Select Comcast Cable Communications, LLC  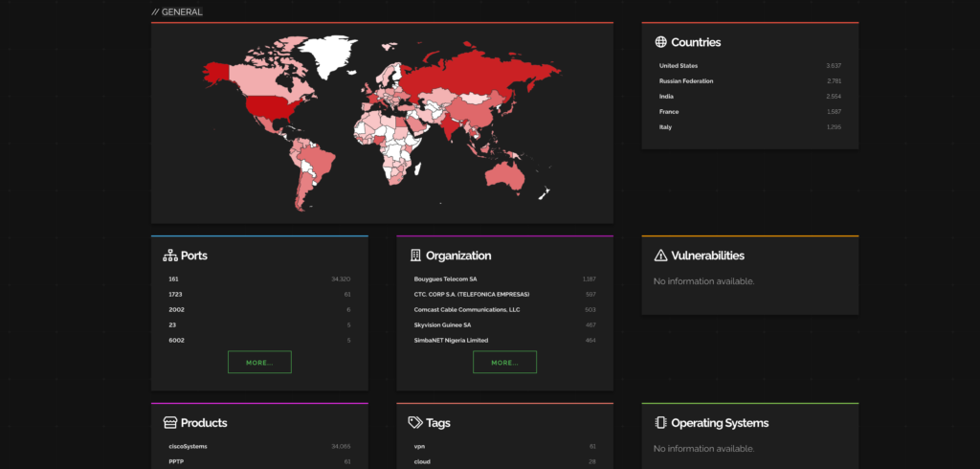coord(466,309)
